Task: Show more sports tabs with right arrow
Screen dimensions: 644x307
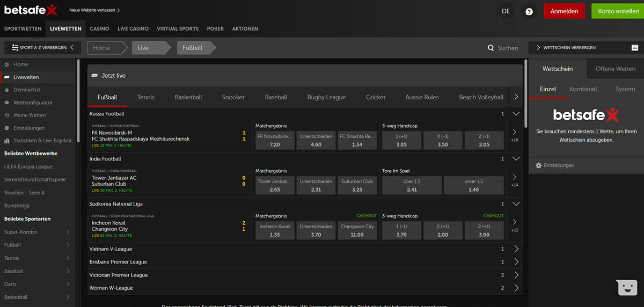Action: coord(516,97)
